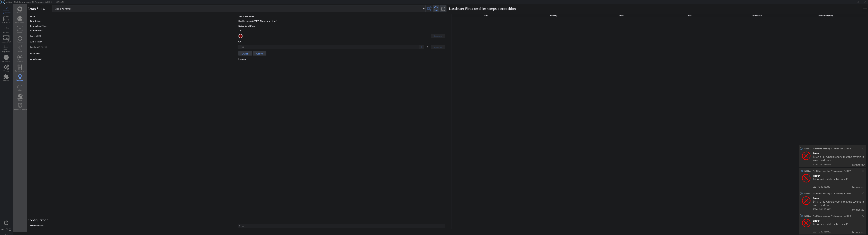Click Ouvrir to open the shutter

tap(245, 54)
